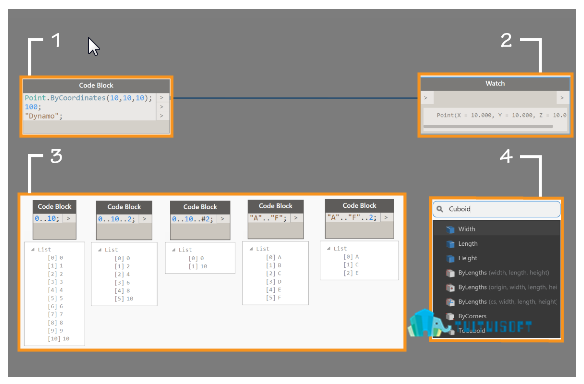Collapse the List tree under the "A".."F" code block
Screen dimensions: 584x384
click(x=251, y=248)
